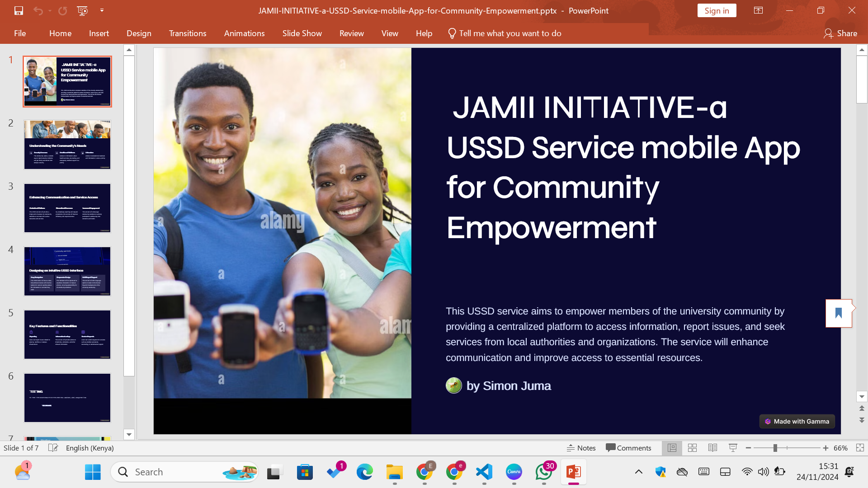Select slide 4 thumbnail in panel
Screen dimensions: 868x488
67,271
